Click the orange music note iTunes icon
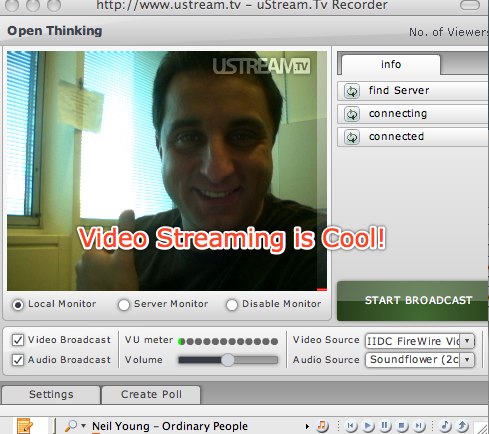 point(322,426)
